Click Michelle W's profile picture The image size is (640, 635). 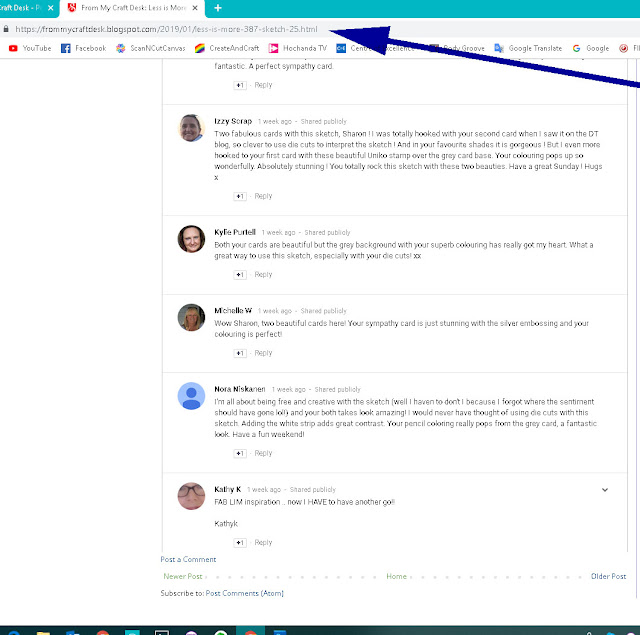coord(191,317)
